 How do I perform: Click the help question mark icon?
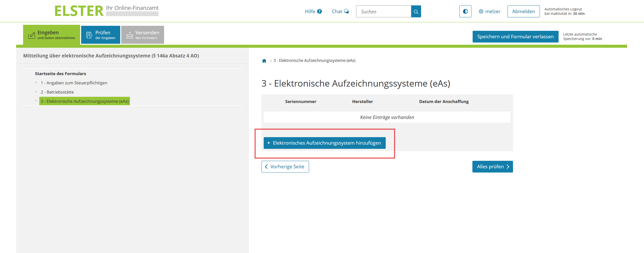tap(319, 11)
